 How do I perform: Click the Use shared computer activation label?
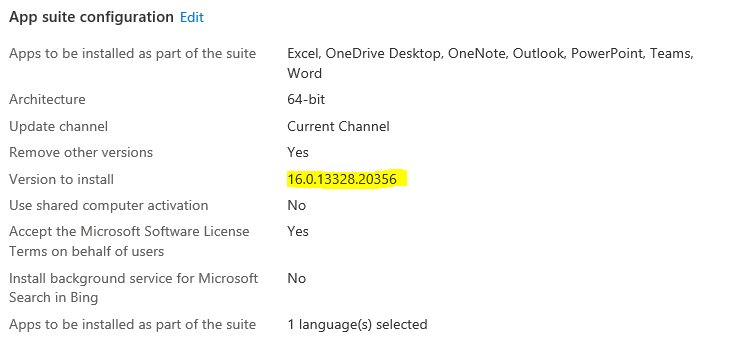[x=109, y=205]
